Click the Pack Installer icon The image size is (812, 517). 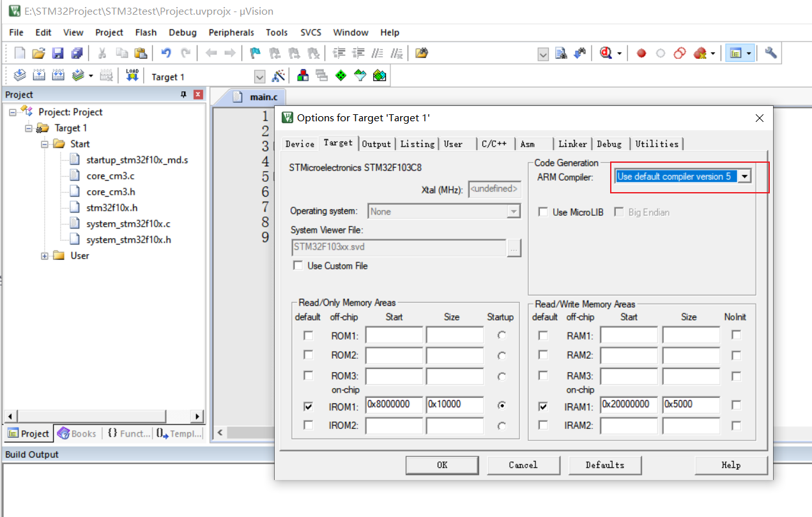coord(379,76)
